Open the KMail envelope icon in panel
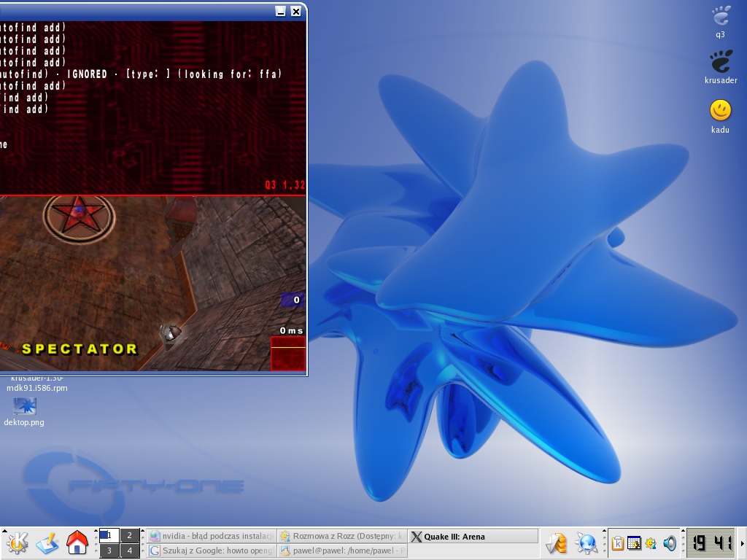This screenshot has height=560, width=747. (557, 543)
